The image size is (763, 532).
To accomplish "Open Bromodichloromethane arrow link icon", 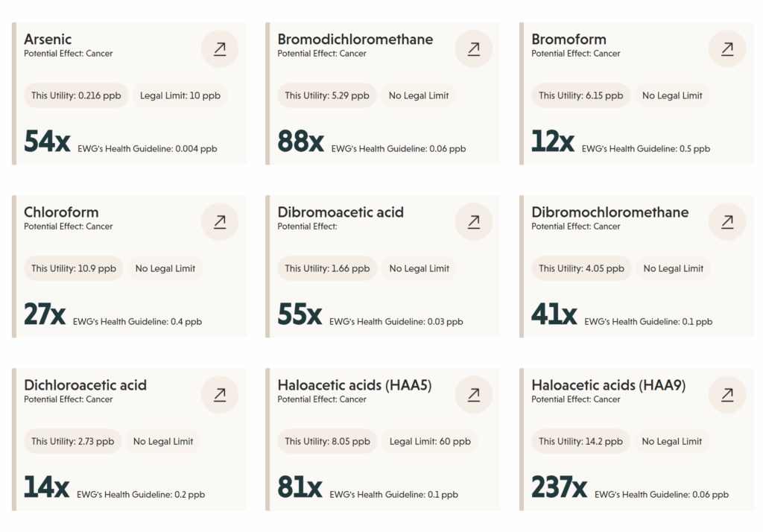I will click(x=473, y=48).
